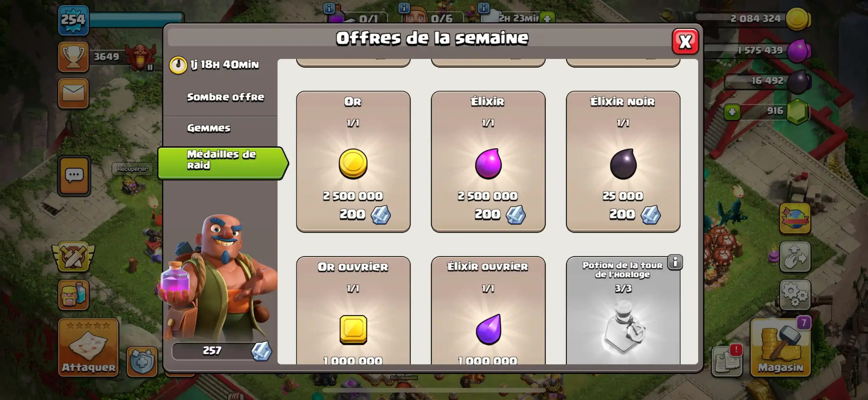Purchase the Élixir noir offer
Image resolution: width=868 pixels, height=400 pixels.
(623, 162)
